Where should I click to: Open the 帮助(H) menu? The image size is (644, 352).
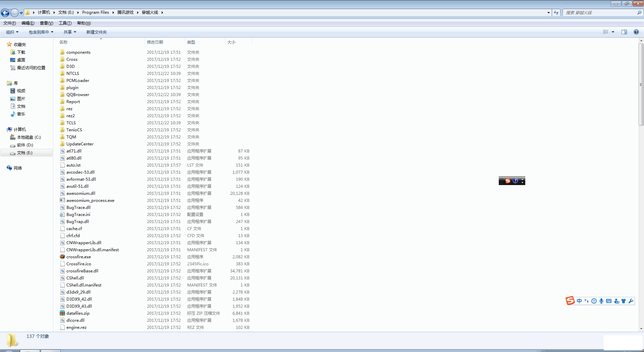pyautogui.click(x=84, y=23)
